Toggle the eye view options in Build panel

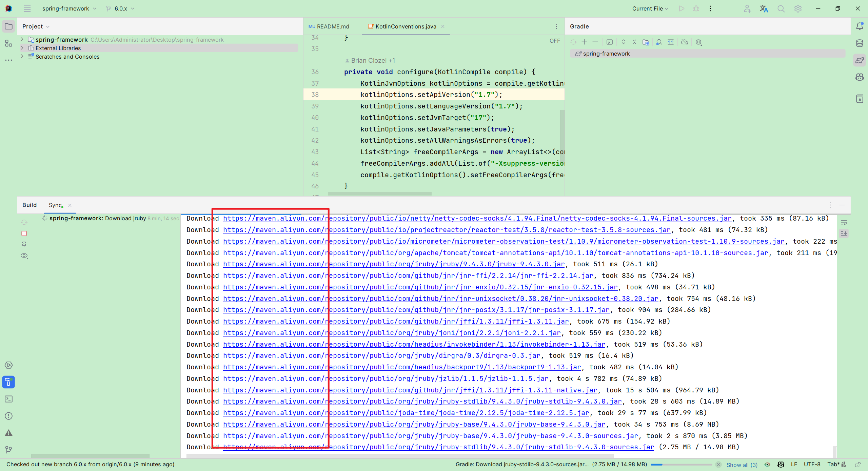[x=24, y=256]
